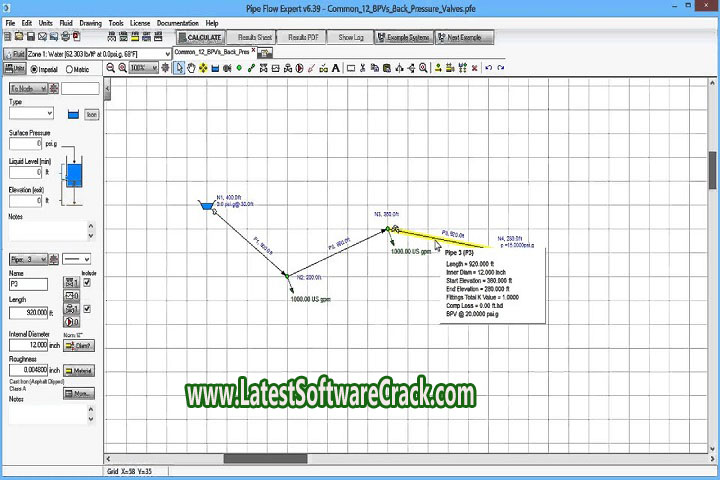Image resolution: width=720 pixels, height=480 pixels.
Task: Click the pipe Name field P3
Action: click(28, 284)
